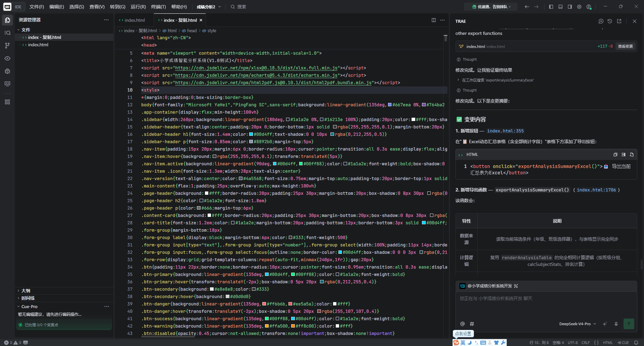Copy the HTML code snippet
The image size is (644, 346).
[x=615, y=155]
